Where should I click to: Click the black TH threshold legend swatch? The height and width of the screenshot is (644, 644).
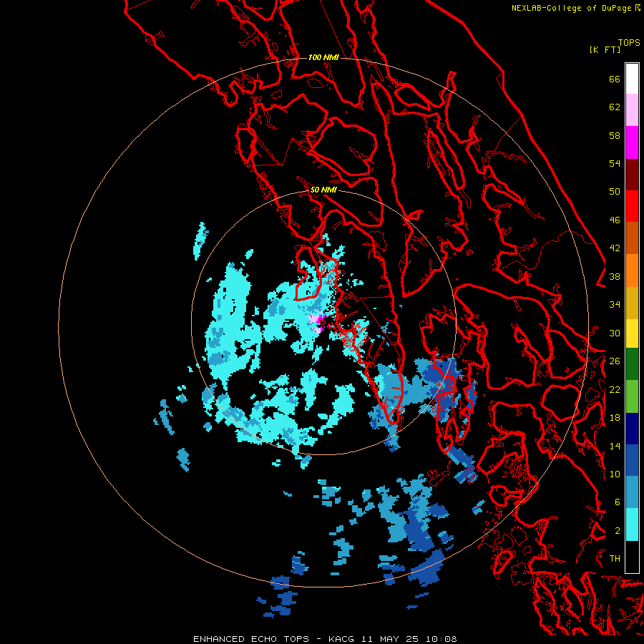tap(632, 557)
